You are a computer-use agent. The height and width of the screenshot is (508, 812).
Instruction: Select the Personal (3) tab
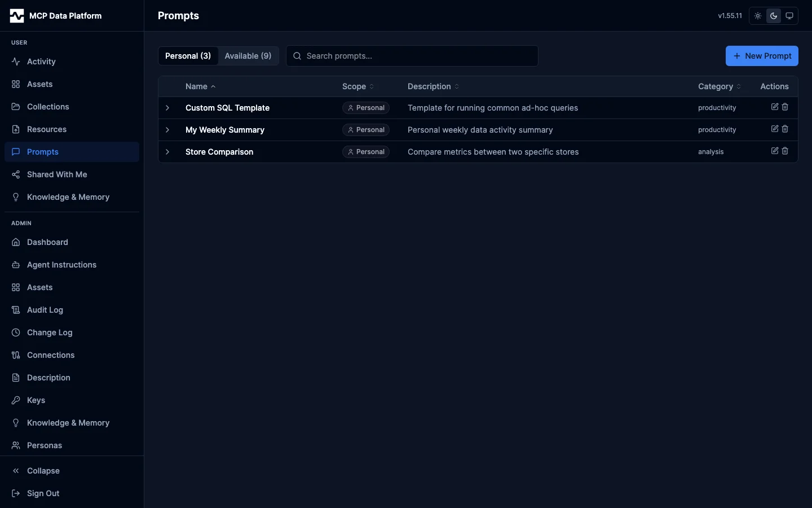point(188,56)
